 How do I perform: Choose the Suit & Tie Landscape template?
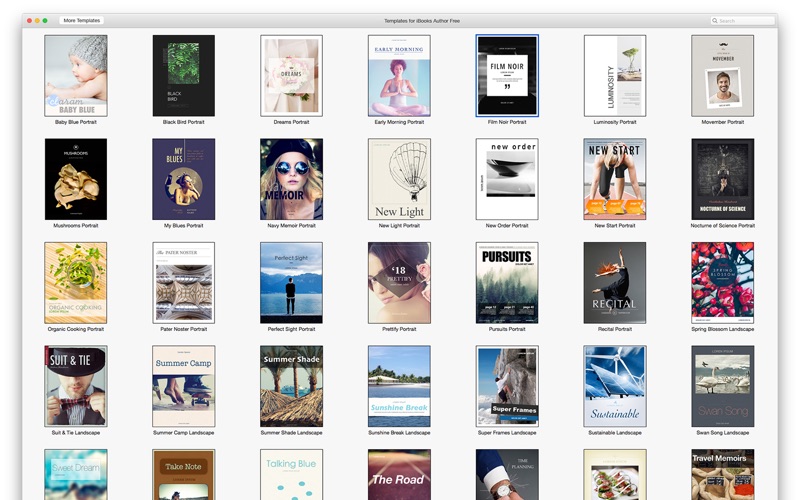(76, 386)
